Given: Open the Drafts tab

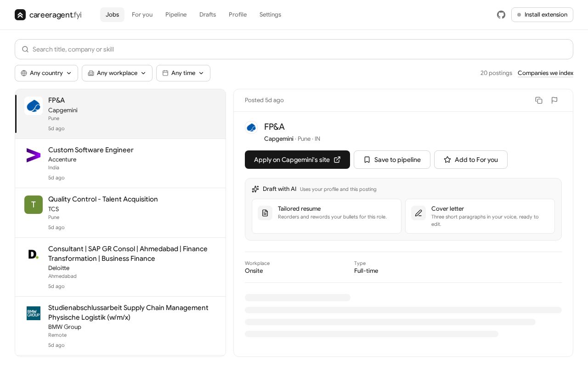Looking at the screenshot, I should pos(208,15).
